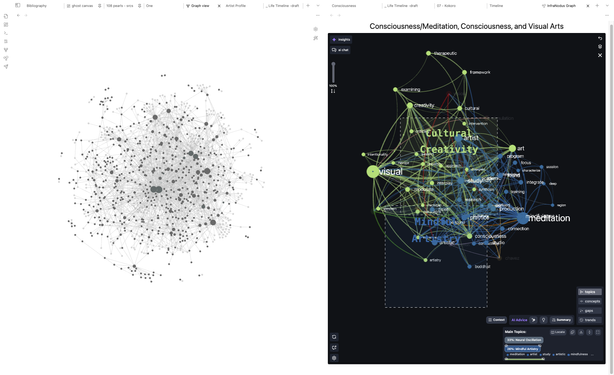614x375 pixels.
Task: Click the Locate button in Main Topics
Action: pos(558,332)
